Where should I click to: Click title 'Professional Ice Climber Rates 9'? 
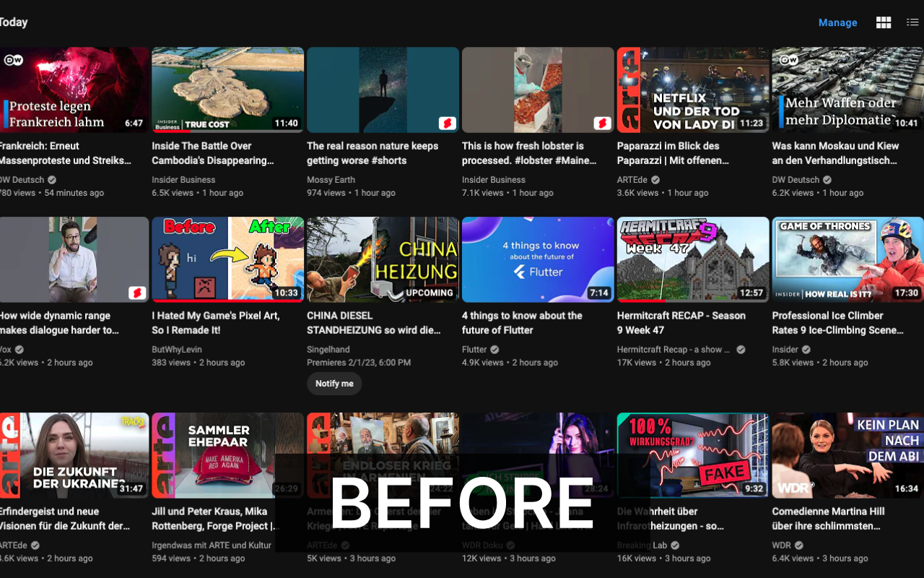838,323
